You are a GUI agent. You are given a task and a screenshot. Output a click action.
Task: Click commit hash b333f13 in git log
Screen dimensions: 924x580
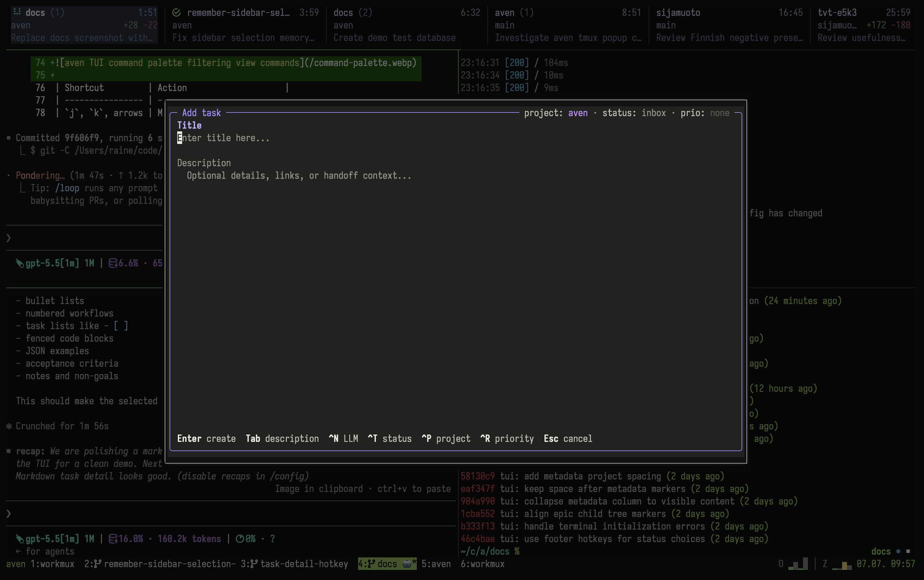point(478,526)
